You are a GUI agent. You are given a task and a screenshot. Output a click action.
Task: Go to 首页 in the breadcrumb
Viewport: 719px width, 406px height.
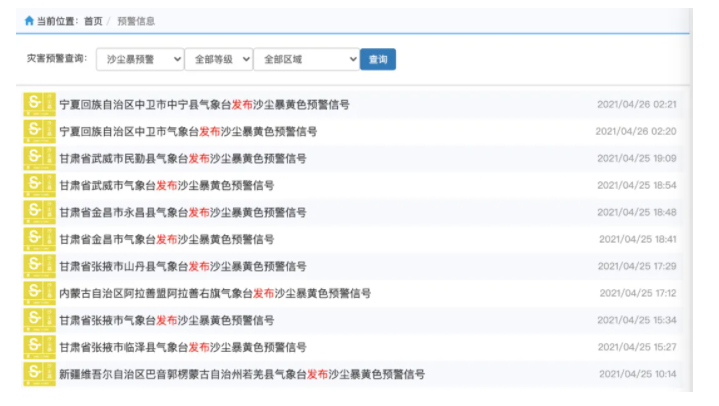click(x=93, y=21)
